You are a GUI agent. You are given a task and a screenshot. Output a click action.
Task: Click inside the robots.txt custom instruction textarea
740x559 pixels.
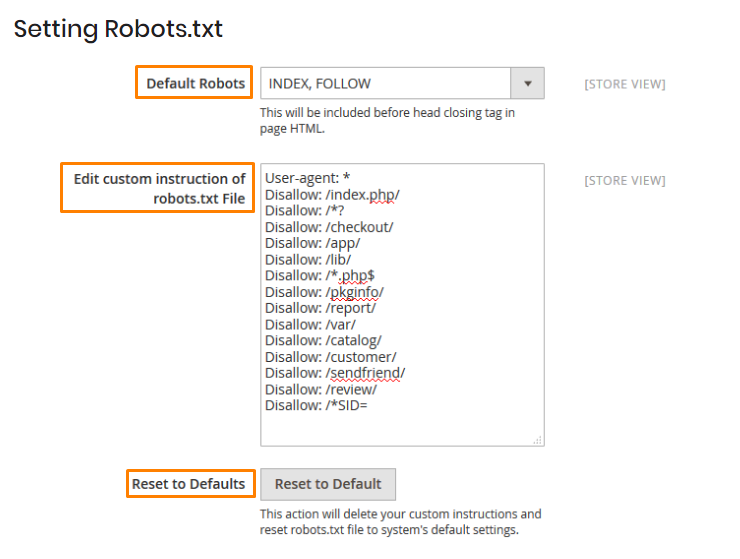(x=402, y=305)
